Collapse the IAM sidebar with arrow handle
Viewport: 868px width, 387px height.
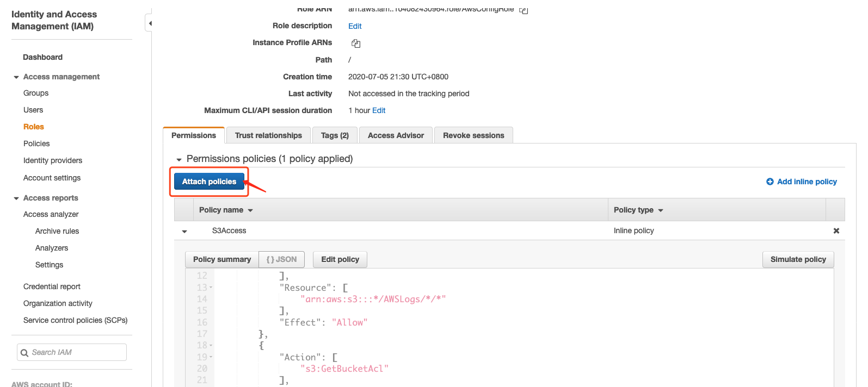click(x=149, y=23)
